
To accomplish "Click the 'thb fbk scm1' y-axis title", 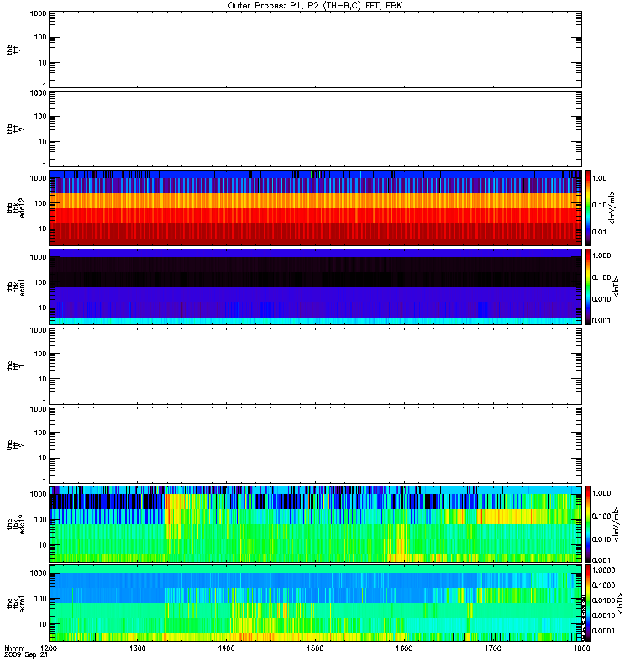I will click(15, 286).
